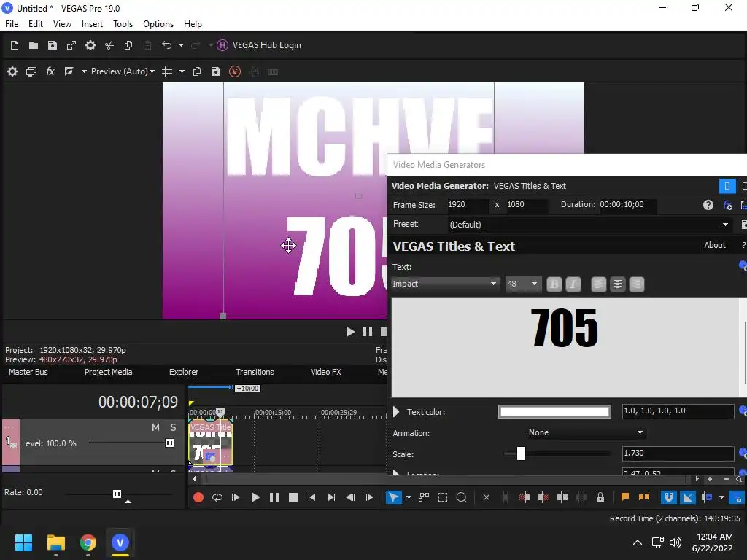Switch to the Transitions tab
Screen dimensions: 747x560
click(x=255, y=372)
